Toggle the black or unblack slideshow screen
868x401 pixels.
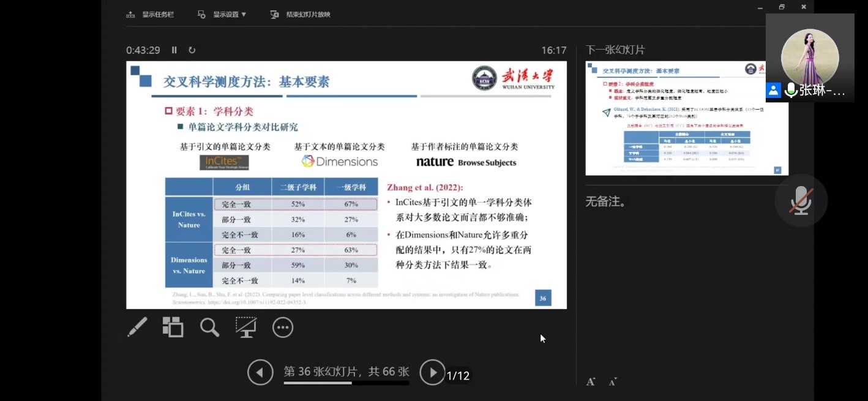pyautogui.click(x=246, y=327)
